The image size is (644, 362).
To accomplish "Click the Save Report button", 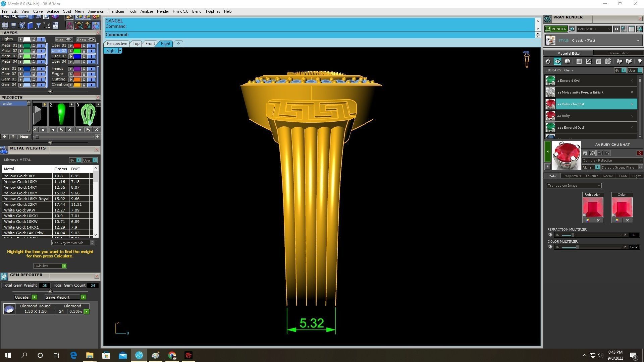I will (x=65, y=298).
